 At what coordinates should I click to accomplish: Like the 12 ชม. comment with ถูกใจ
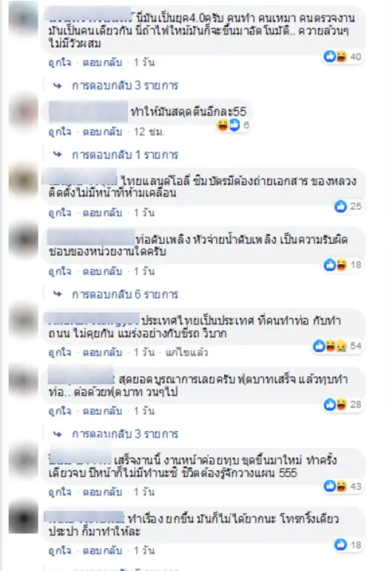[60, 132]
